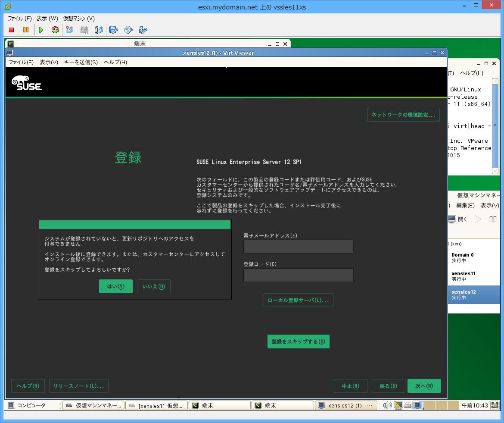
Task: Click the SUSE chameleon logo
Action: [27, 83]
